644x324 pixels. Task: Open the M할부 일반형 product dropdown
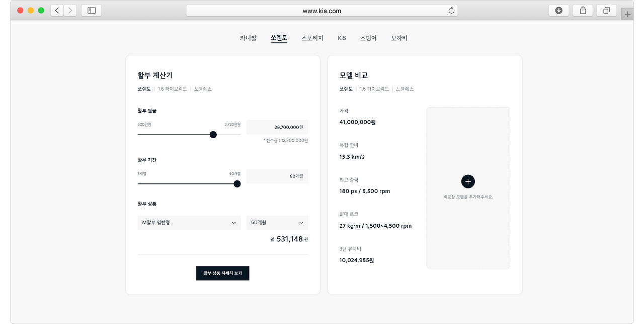pos(189,223)
